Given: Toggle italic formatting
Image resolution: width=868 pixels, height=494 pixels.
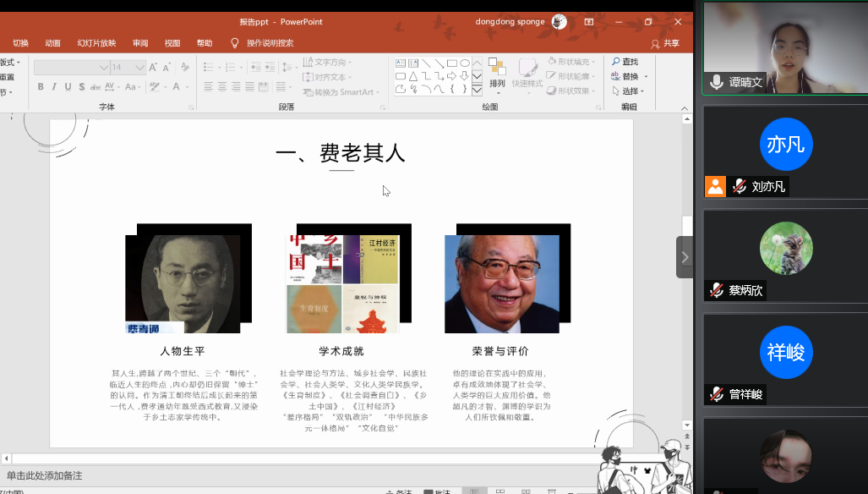Looking at the screenshot, I should pos(54,87).
